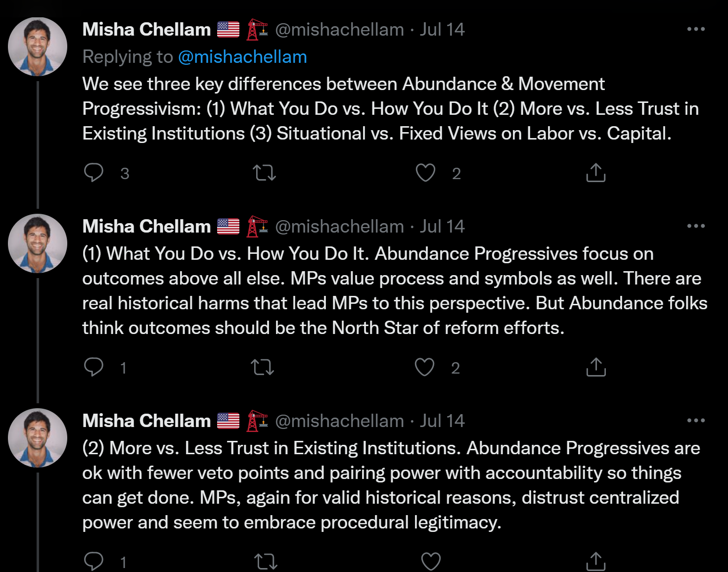The image size is (728, 572).
Task: Reply to the North Star outcomes tweet
Action: pos(93,367)
